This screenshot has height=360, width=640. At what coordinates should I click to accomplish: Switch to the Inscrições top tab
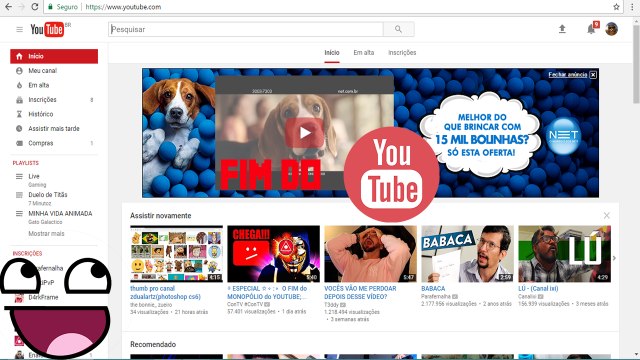click(402, 53)
